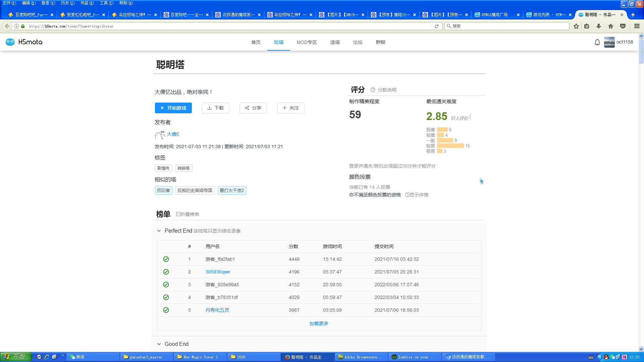
Task: Click the URL address bar
Action: point(230,26)
